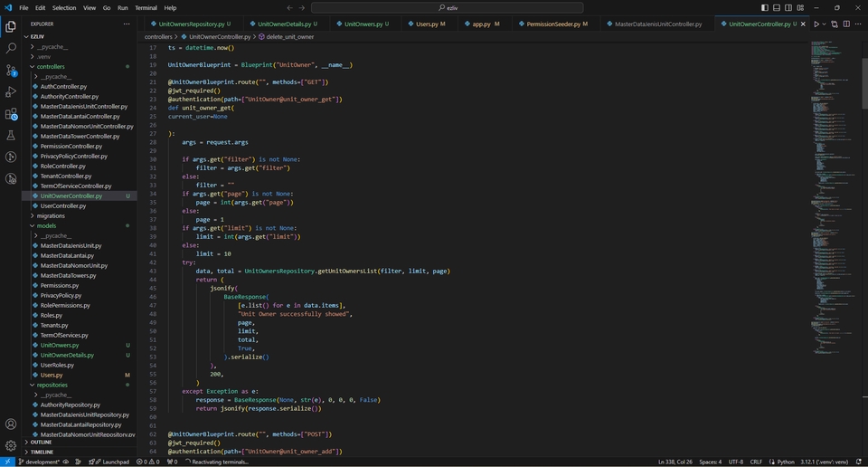Viewport: 868px width, 467px height.
Task: Click the Accounts icon in the activity bar
Action: (x=11, y=424)
